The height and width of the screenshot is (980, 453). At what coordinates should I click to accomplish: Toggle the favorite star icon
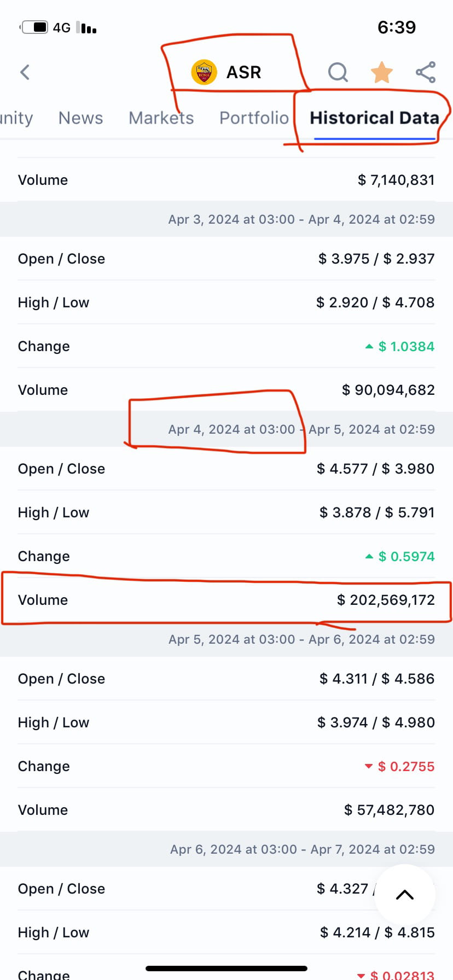point(381,72)
